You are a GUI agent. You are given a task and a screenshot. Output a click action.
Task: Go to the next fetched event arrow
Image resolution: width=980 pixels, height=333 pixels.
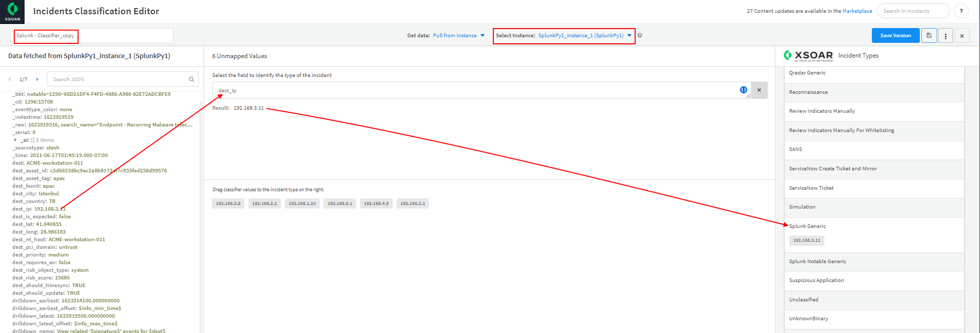(x=37, y=80)
